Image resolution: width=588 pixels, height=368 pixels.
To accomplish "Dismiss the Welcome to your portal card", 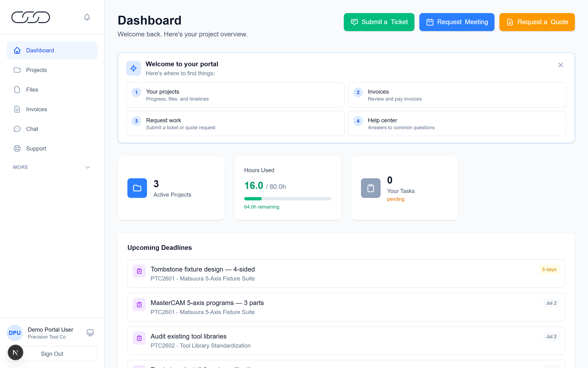I will (560, 65).
